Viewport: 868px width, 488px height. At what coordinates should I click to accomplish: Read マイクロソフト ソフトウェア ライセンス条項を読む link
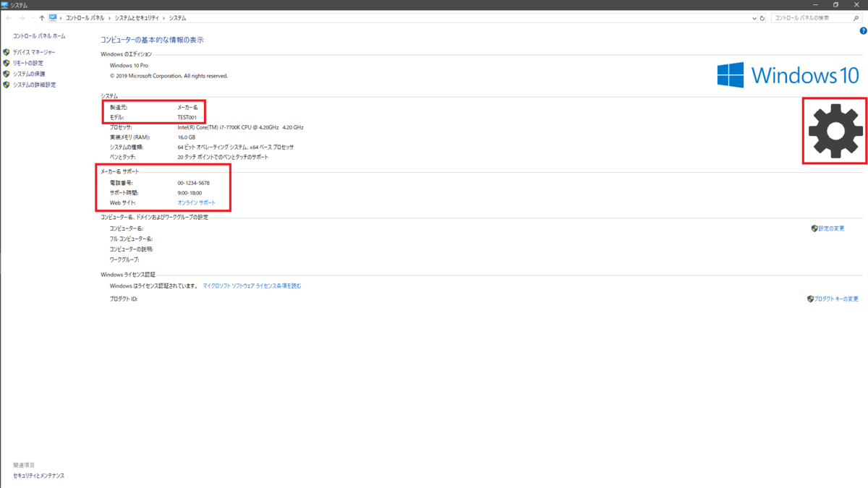click(252, 286)
